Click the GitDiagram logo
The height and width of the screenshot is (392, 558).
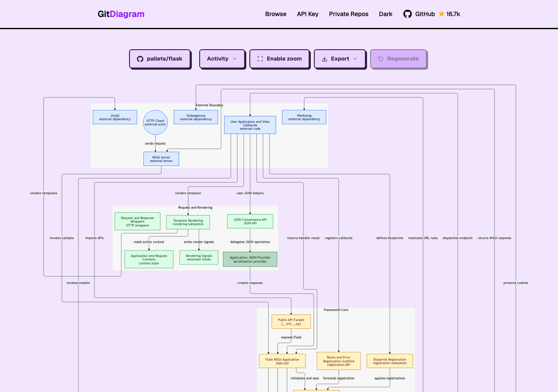pos(121,14)
